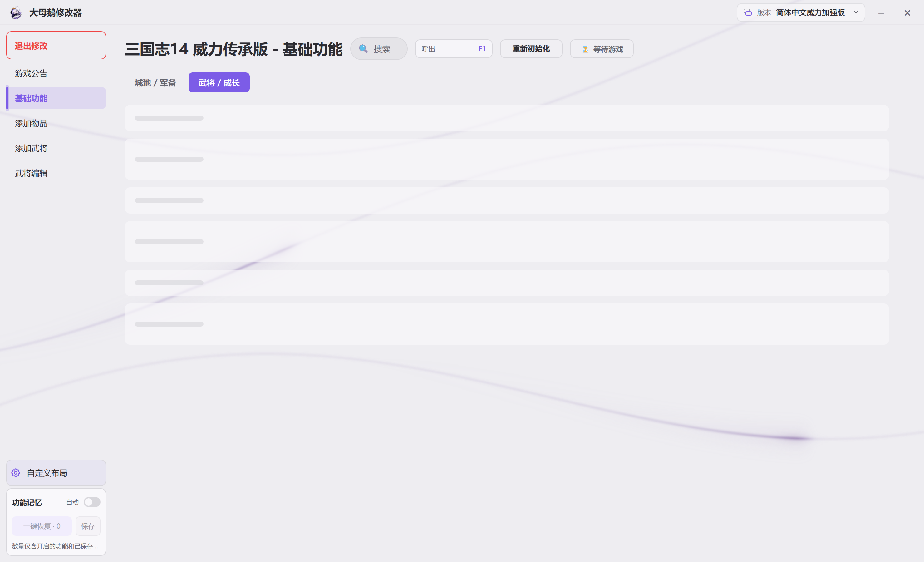The width and height of the screenshot is (924, 562).
Task: Toggle the 自动 switch for 功能记忆
Action: [x=92, y=502]
